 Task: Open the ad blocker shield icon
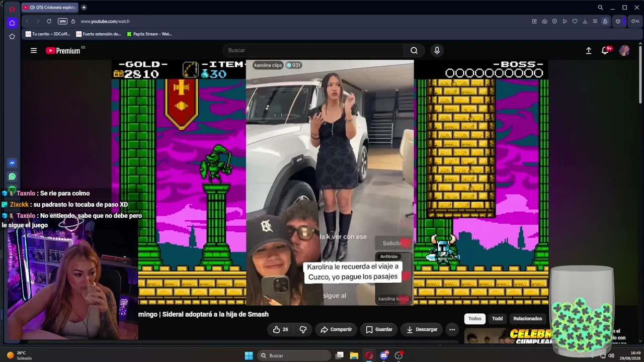554,21
